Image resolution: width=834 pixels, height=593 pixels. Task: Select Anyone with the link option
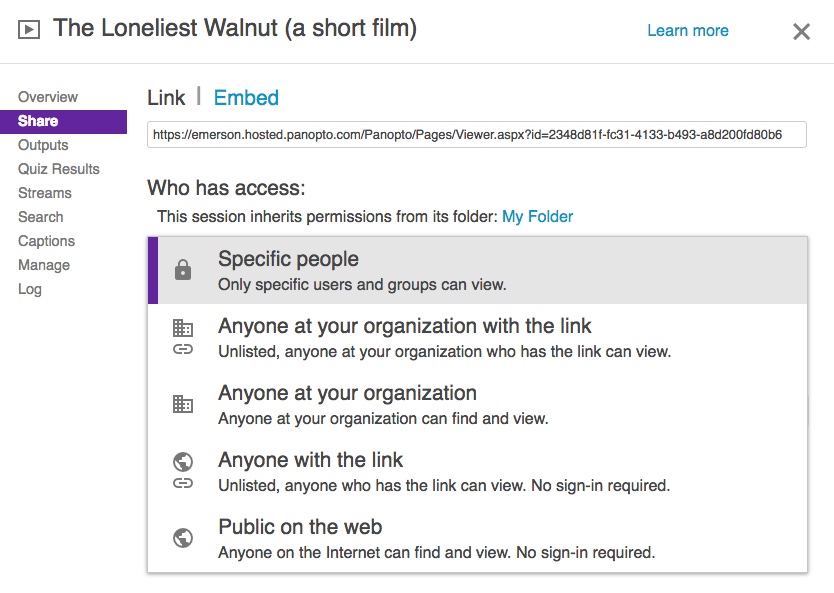coord(478,471)
